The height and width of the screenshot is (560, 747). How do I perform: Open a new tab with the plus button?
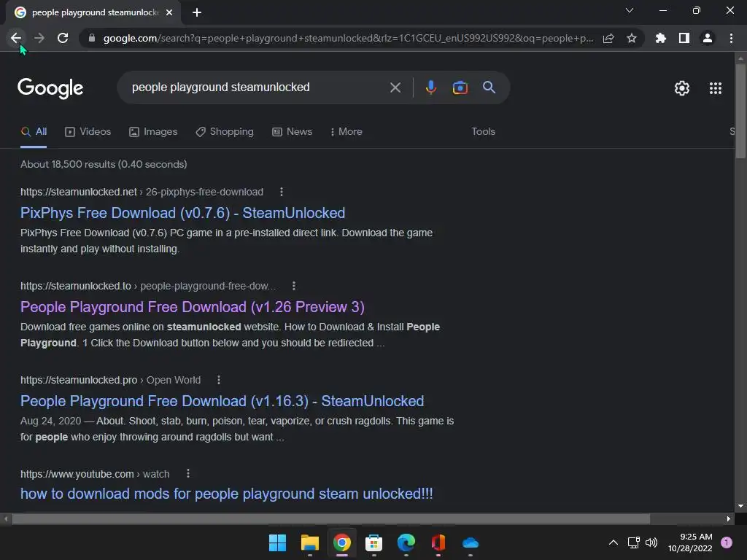[x=197, y=12]
